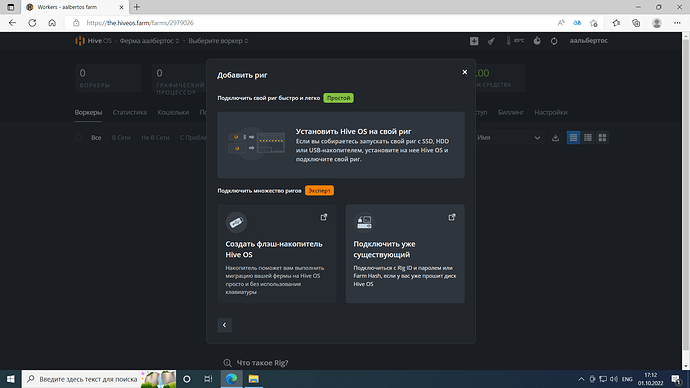This screenshot has width=690, height=388.
Task: Open Task View on the taskbar
Action: (208, 379)
